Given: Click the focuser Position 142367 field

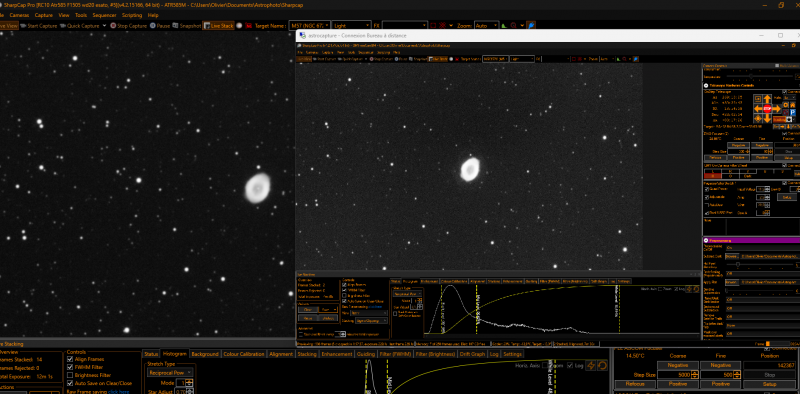Looking at the screenshot, I should click(769, 365).
